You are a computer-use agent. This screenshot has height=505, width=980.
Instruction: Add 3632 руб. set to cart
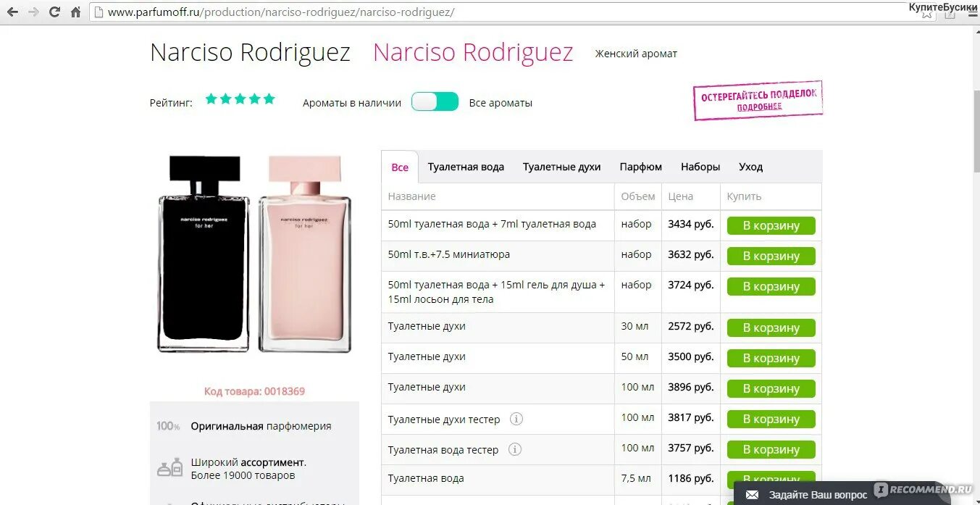(771, 256)
